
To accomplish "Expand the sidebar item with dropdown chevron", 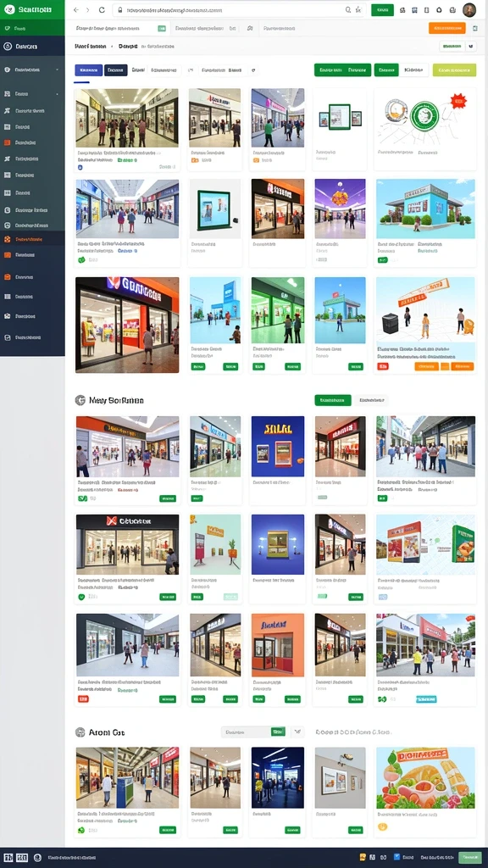I will click(x=32, y=94).
